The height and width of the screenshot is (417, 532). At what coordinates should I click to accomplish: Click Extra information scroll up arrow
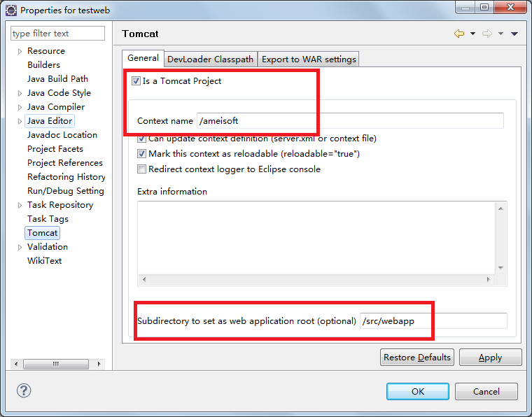click(500, 208)
